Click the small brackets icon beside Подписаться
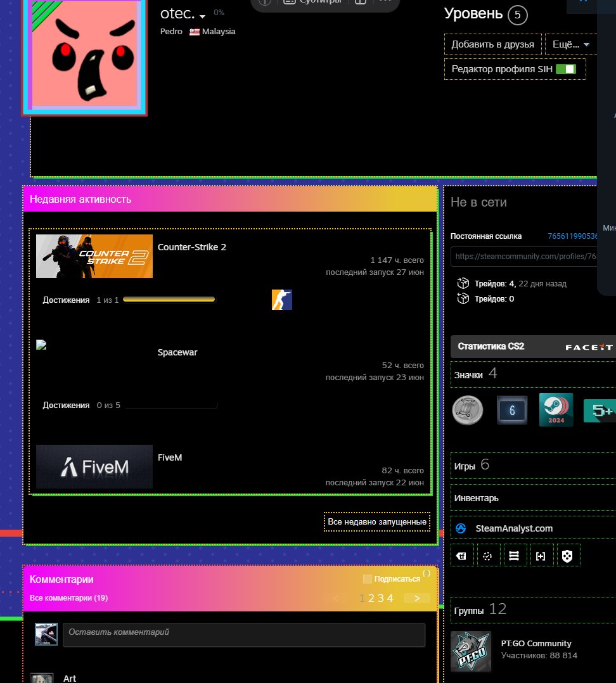Image resolution: width=616 pixels, height=683 pixels. pyautogui.click(x=427, y=573)
